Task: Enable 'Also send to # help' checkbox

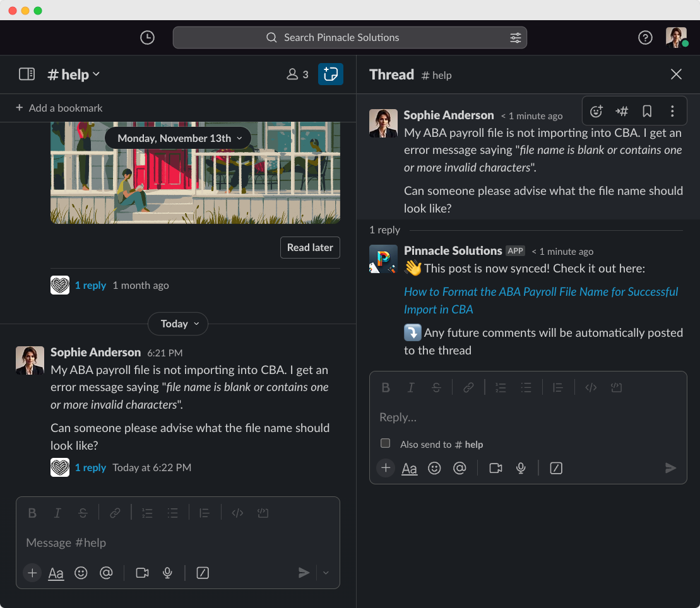Action: pyautogui.click(x=385, y=443)
